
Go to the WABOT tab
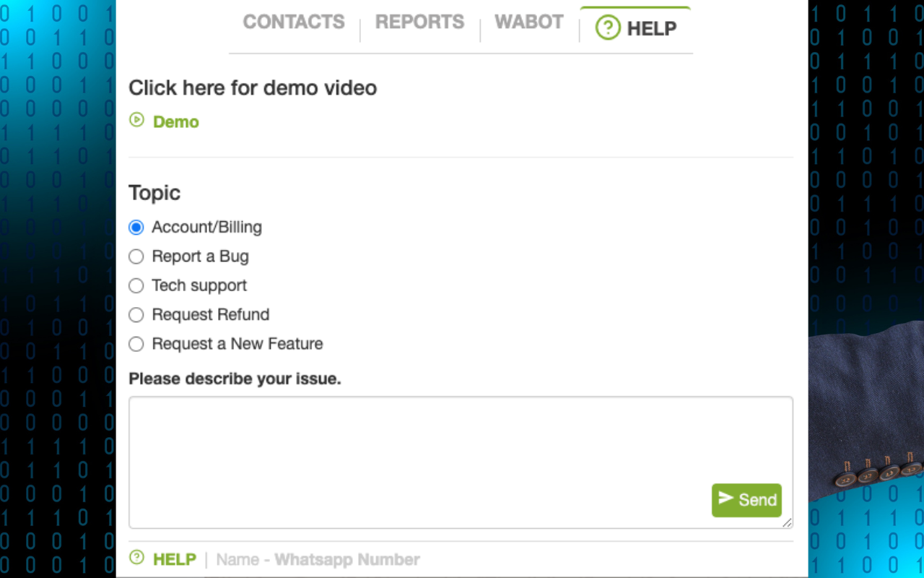[529, 22]
